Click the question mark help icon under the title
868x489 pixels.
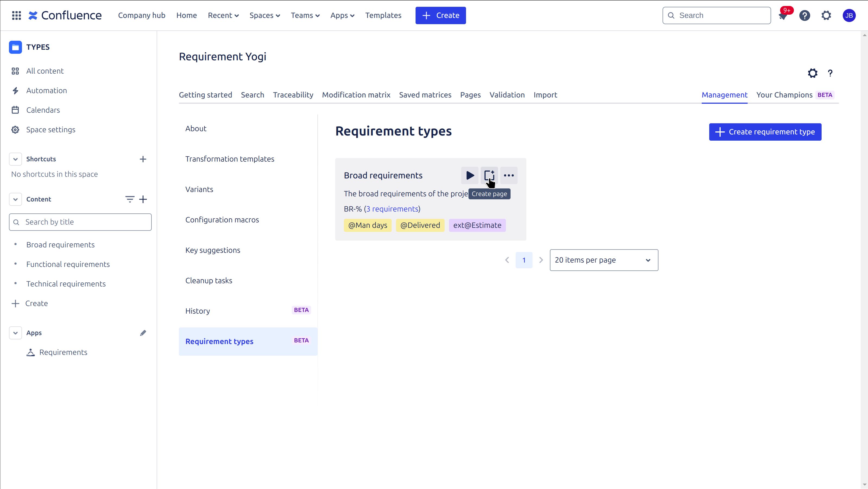point(830,73)
